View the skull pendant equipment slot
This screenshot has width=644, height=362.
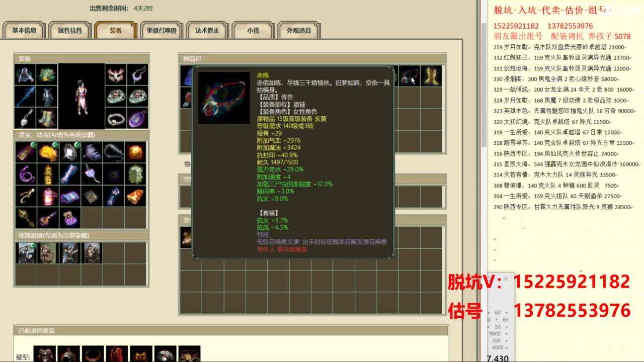click(x=25, y=118)
